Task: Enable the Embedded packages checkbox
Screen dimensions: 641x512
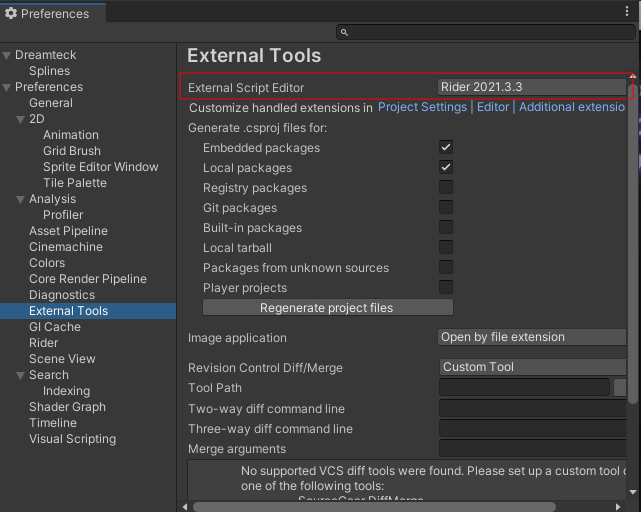Action: point(446,148)
